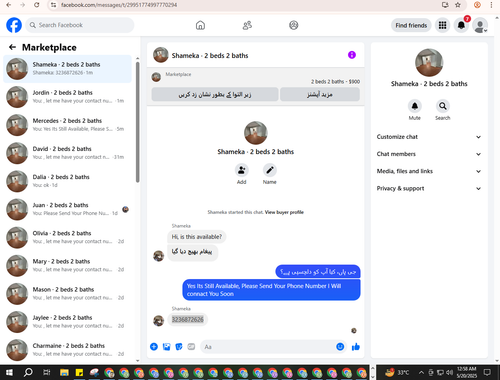Image resolution: width=500 pixels, height=380 pixels.
Task: Expand the Customize chat section
Action: (x=429, y=137)
